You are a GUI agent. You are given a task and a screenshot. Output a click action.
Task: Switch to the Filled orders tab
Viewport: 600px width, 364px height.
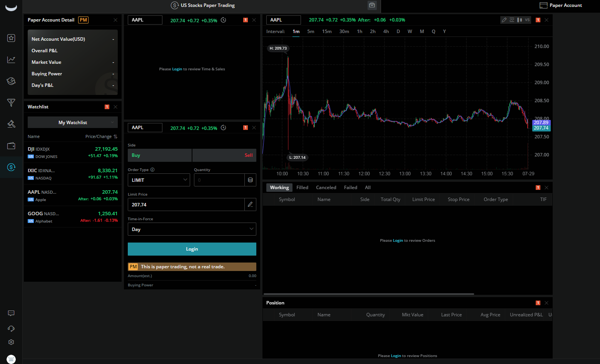coord(302,188)
